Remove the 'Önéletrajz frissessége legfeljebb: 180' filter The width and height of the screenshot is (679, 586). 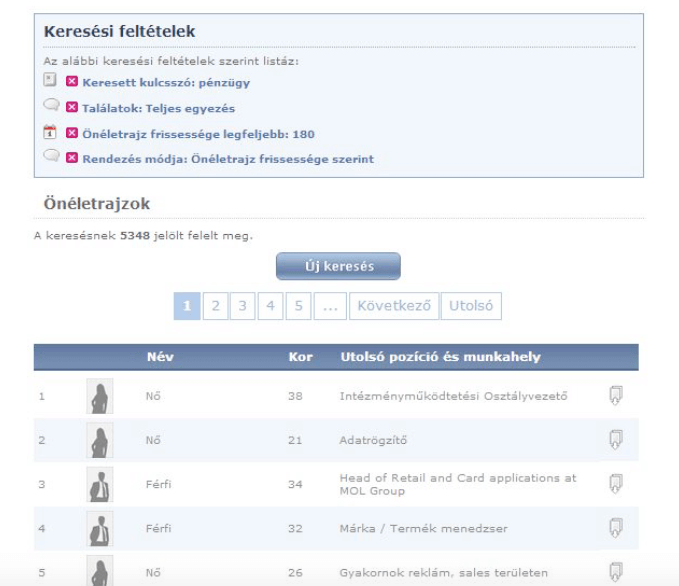[x=72, y=133]
